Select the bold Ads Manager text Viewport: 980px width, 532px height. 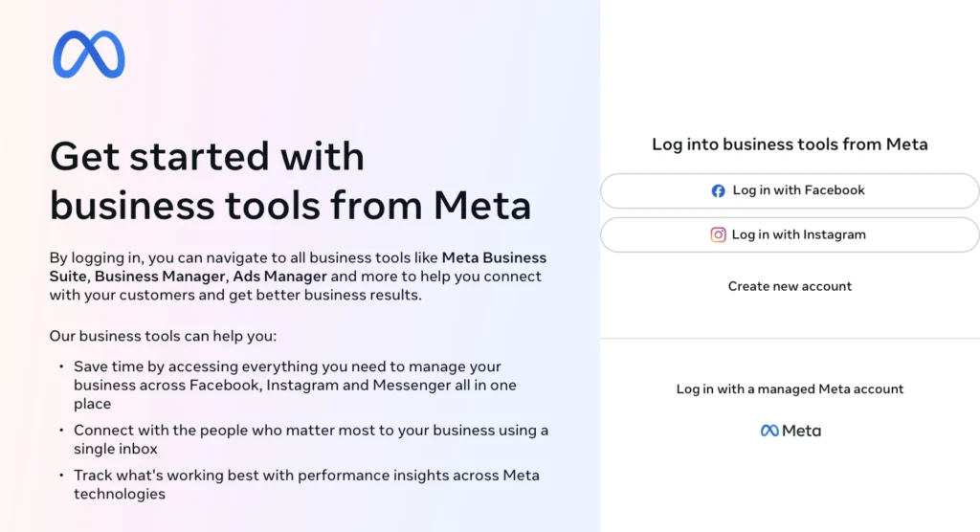(281, 277)
